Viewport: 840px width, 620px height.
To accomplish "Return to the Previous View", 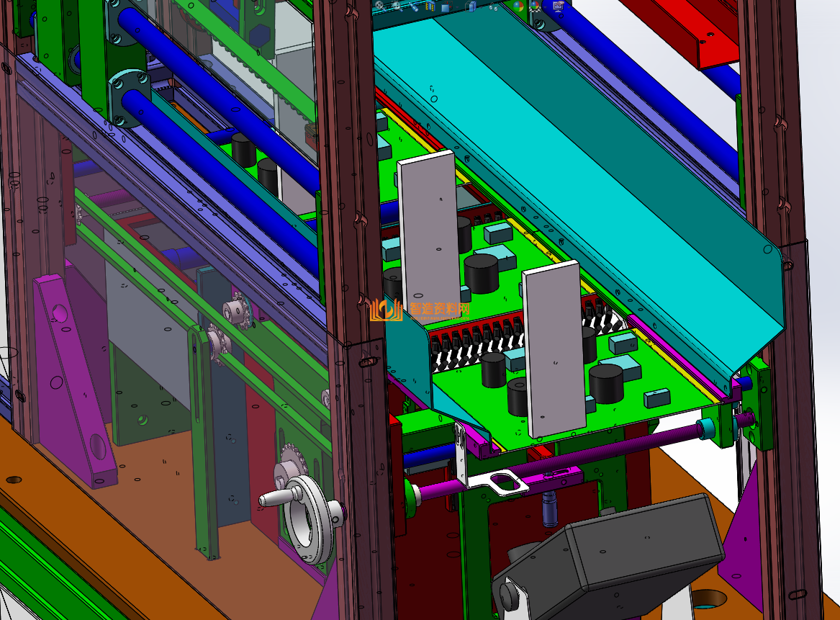I will tap(414, 7).
